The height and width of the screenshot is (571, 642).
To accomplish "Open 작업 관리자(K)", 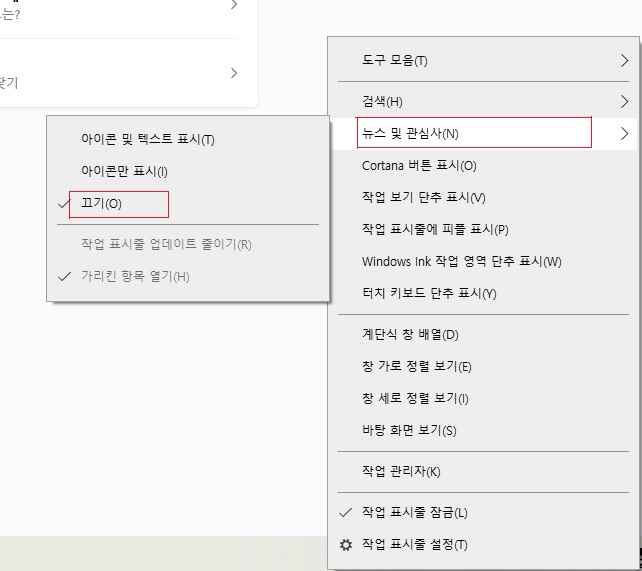I will [401, 471].
